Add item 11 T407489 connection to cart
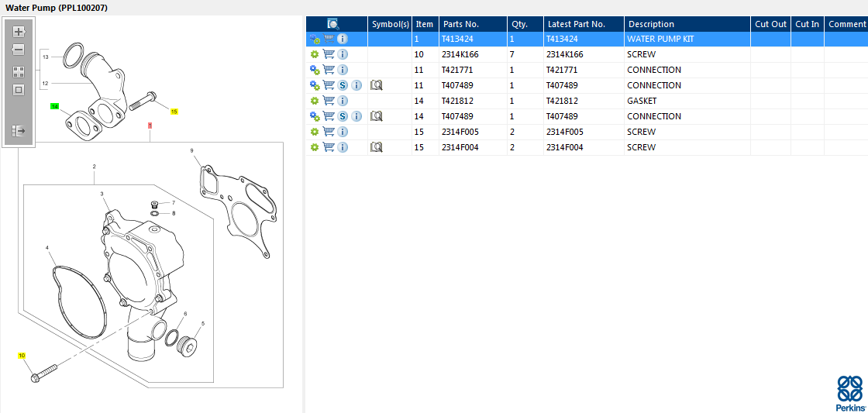Screen dimensions: 868x413 pos(329,85)
